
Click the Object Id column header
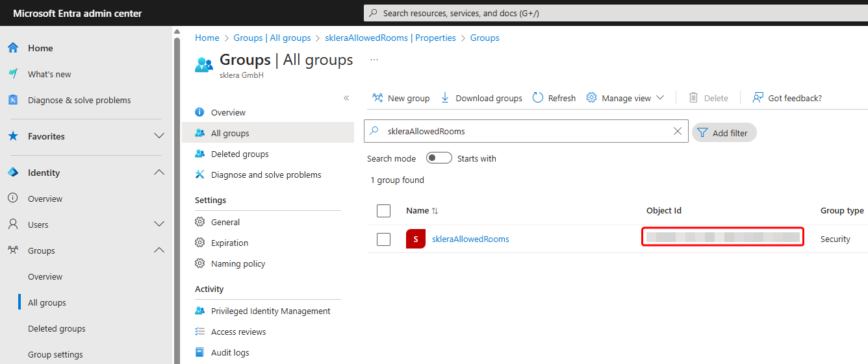(664, 210)
